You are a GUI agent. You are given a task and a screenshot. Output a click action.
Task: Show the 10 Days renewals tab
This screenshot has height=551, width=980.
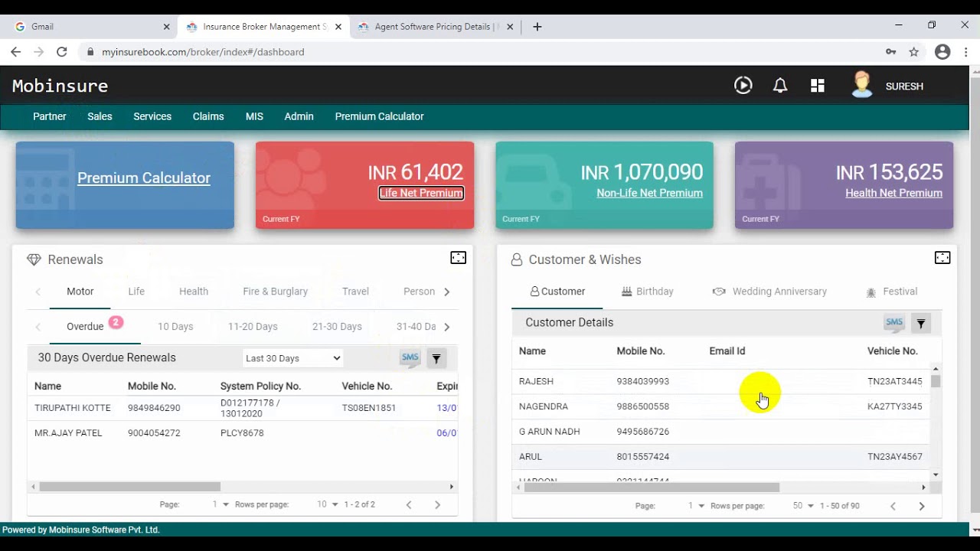175,327
